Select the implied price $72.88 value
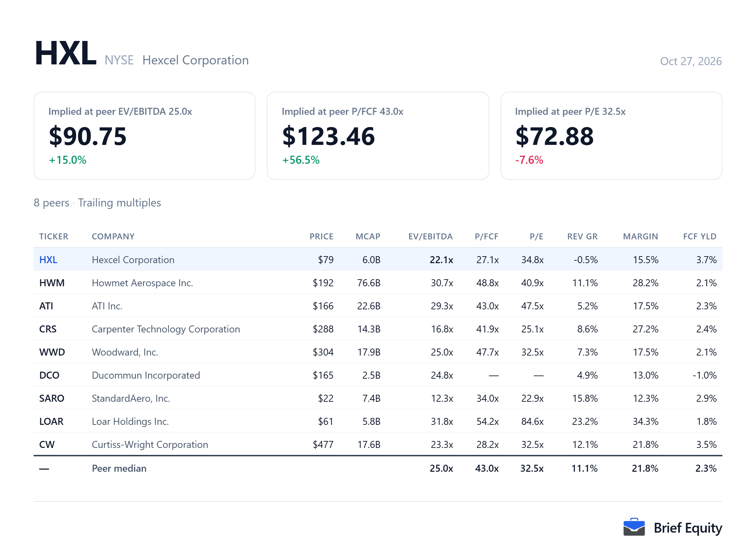 pyautogui.click(x=555, y=136)
